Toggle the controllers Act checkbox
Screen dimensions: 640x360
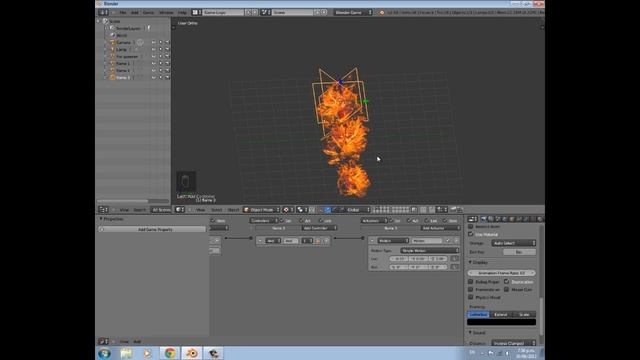click(x=301, y=221)
